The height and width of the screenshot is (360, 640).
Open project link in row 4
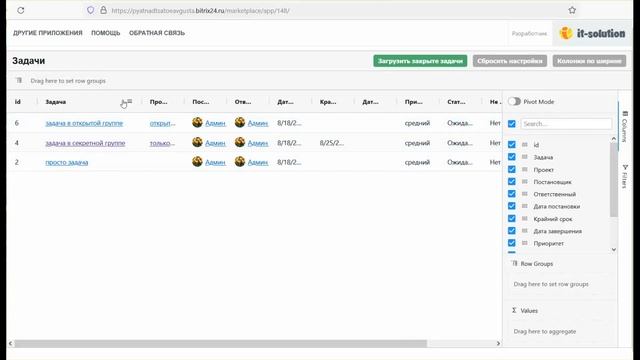162,143
